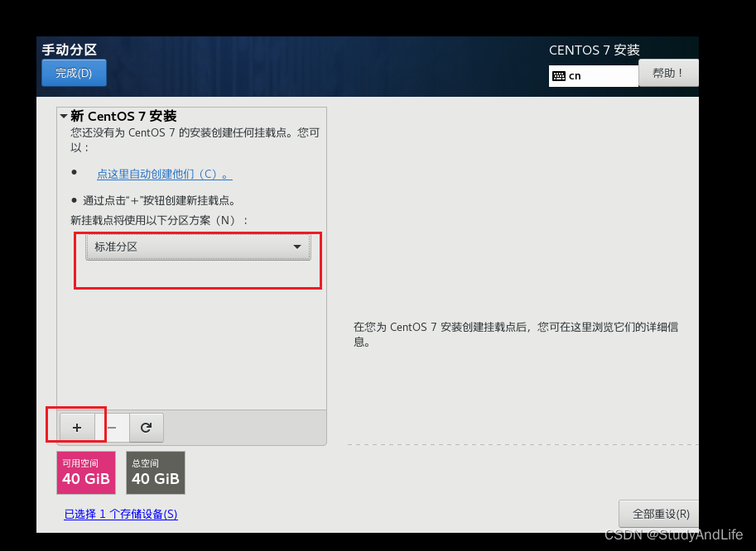Click the triangle before 新 CentOS 7 安装
Viewport: 756px width, 551px height.
[64, 115]
